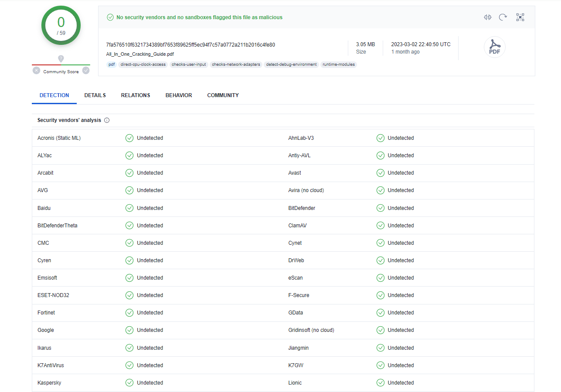Click the F-Secure undetected check icon
This screenshot has width=561, height=392.
point(381,295)
